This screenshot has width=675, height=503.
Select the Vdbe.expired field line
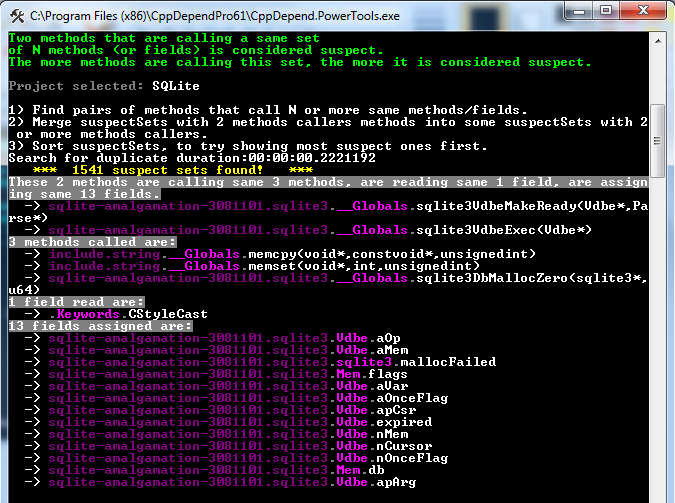tap(229, 422)
